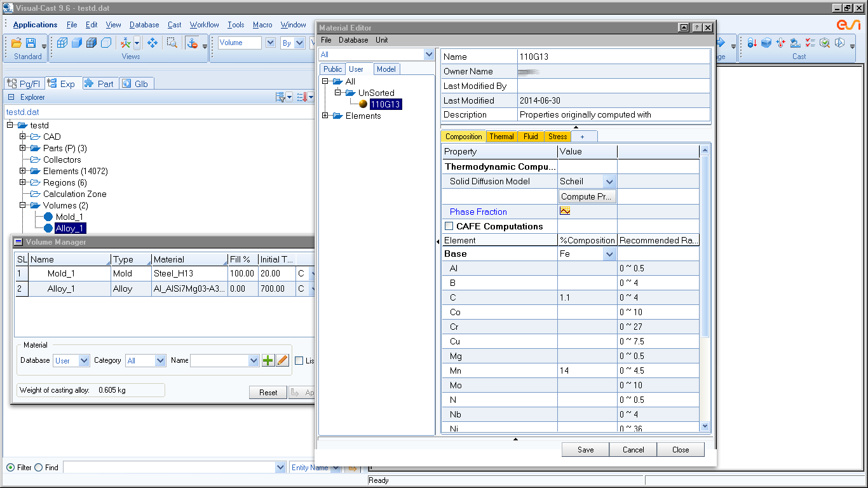The image size is (868, 488).
Task: Select the Mold_1 row in Volume Manager
Action: click(x=165, y=273)
